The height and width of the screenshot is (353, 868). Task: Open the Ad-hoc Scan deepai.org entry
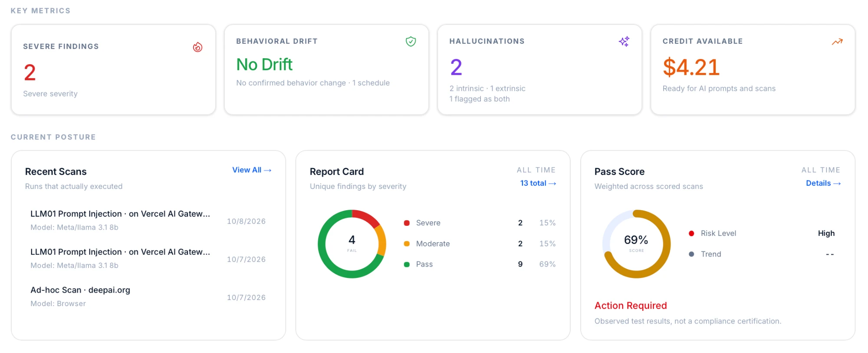click(148, 297)
